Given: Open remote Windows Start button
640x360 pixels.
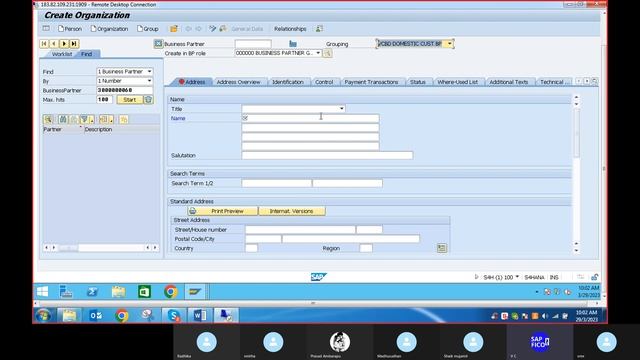Looking at the screenshot, I should pyautogui.click(x=42, y=292).
